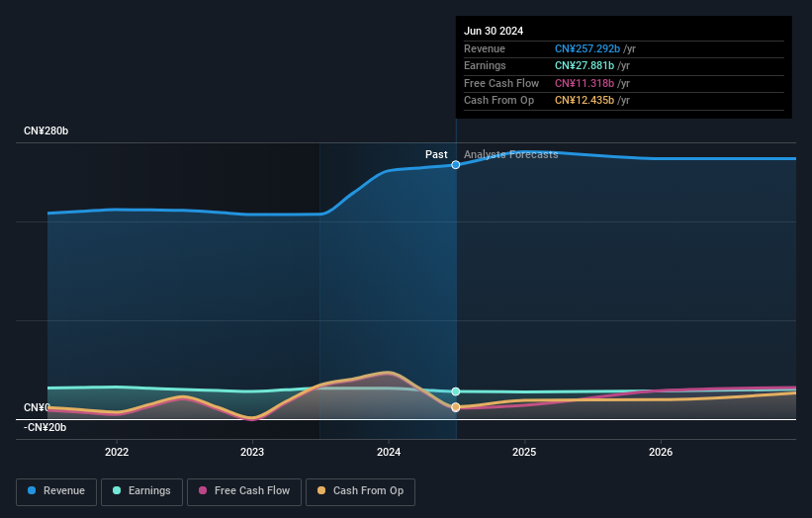Image resolution: width=812 pixels, height=518 pixels.
Task: Click the 2026 x-axis label
Action: click(661, 452)
